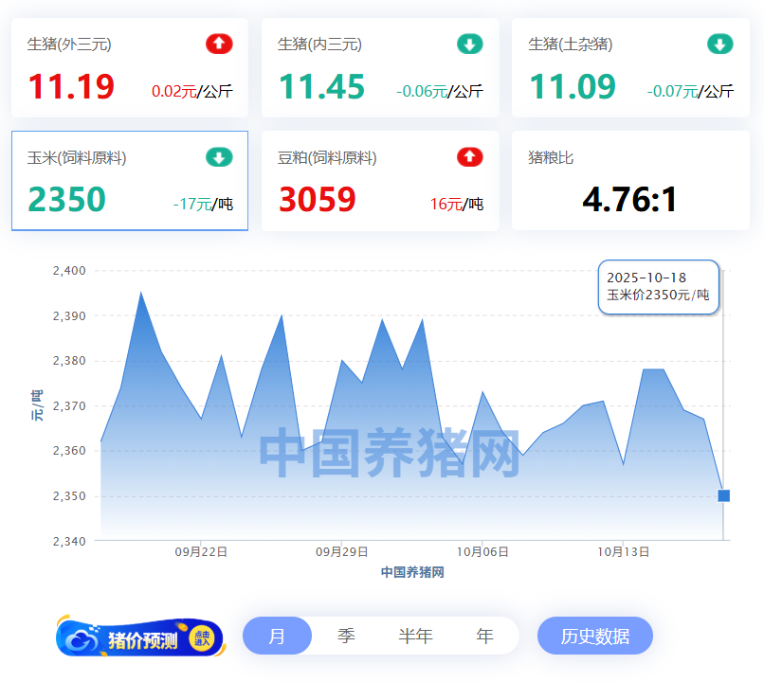Switch to the 季 time range

click(346, 636)
